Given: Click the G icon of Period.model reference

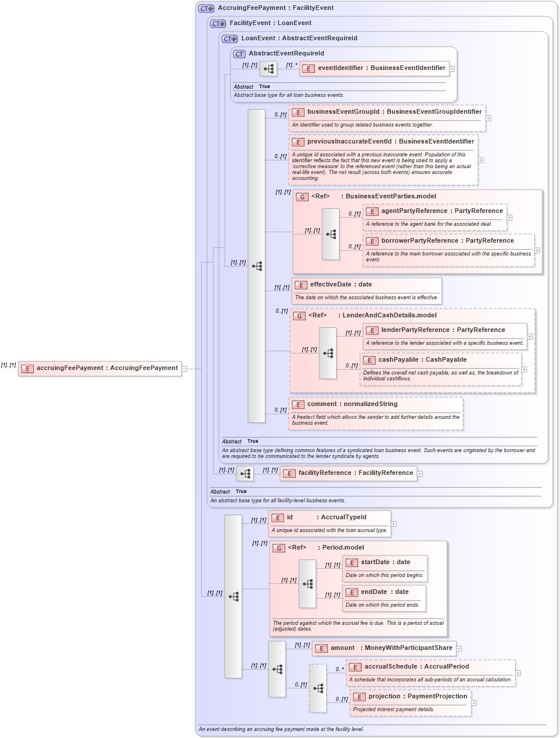Looking at the screenshot, I should (278, 548).
